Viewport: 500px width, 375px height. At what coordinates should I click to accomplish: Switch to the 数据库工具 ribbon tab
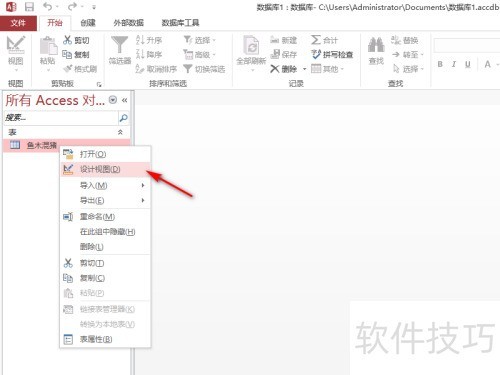[x=180, y=23]
